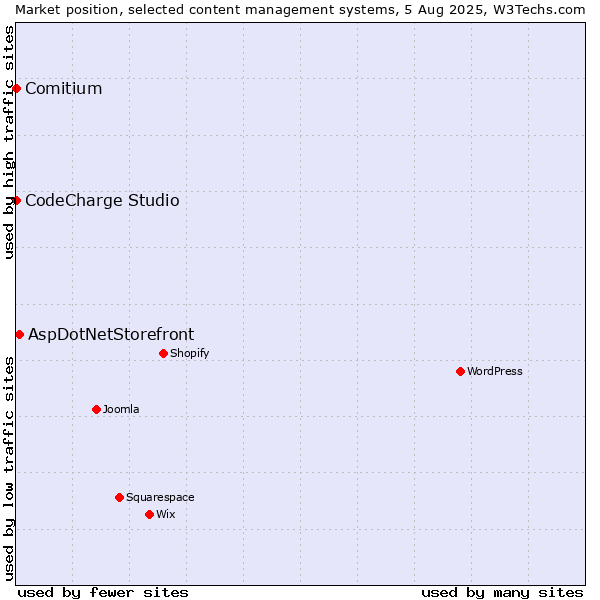Click the CodeCharge Studio red marker
This screenshot has height=600, width=600.
coord(16,201)
